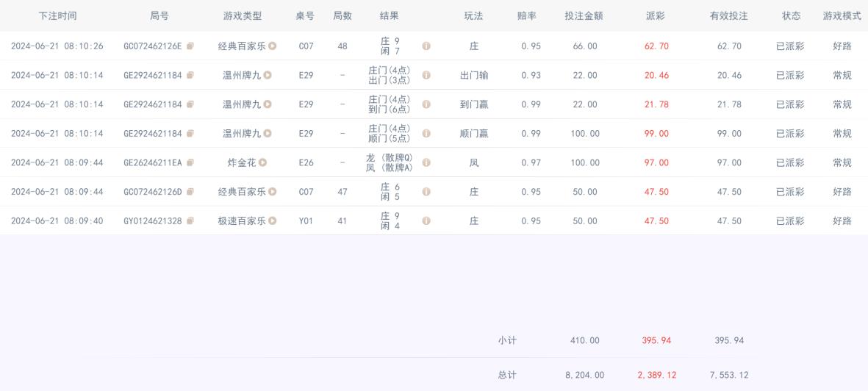
Task: Copy round number GC072462126E
Action: pos(190,46)
